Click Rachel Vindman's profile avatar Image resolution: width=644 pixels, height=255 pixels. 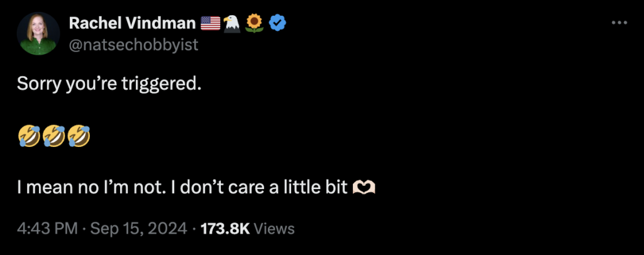pyautogui.click(x=38, y=34)
